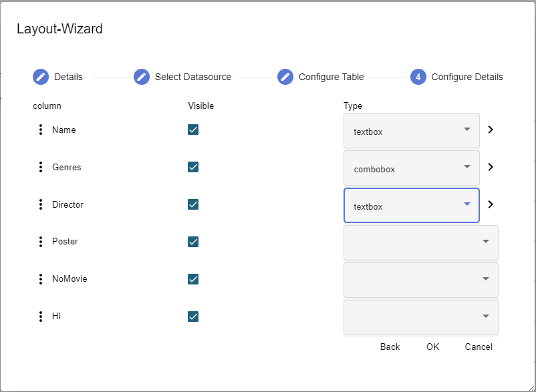Viewport: 536px width, 392px height.
Task: Click the drag handle beside Poster
Action: point(41,241)
